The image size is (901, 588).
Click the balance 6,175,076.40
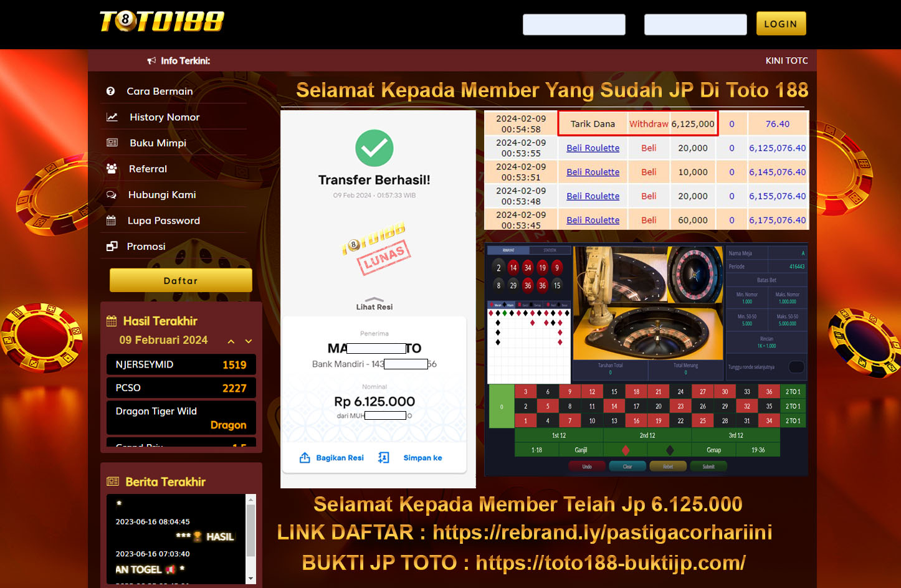point(777,220)
